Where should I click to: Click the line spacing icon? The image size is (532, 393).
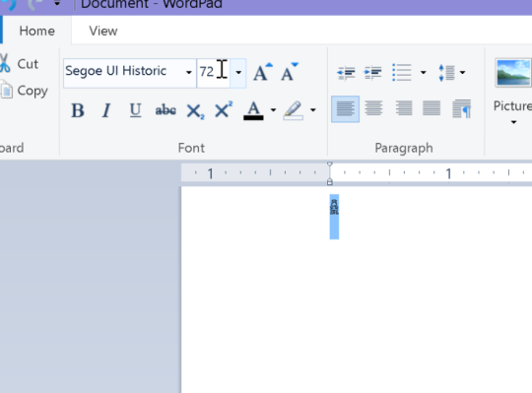point(446,72)
